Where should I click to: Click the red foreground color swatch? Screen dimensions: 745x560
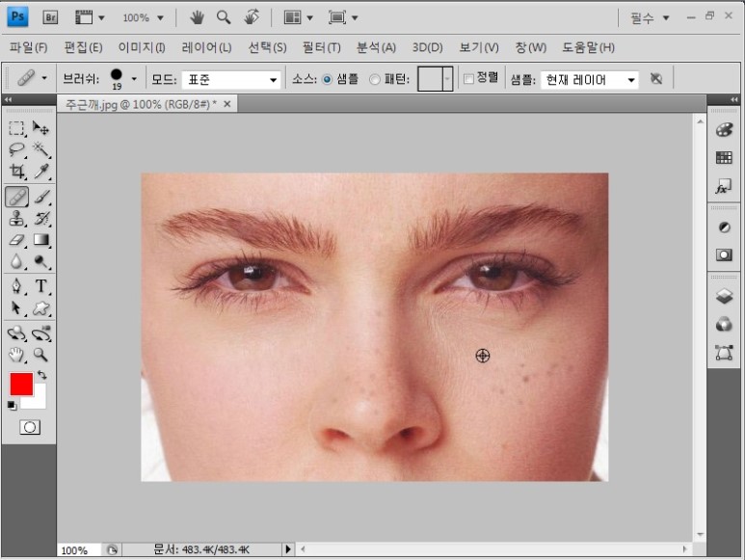(x=21, y=384)
